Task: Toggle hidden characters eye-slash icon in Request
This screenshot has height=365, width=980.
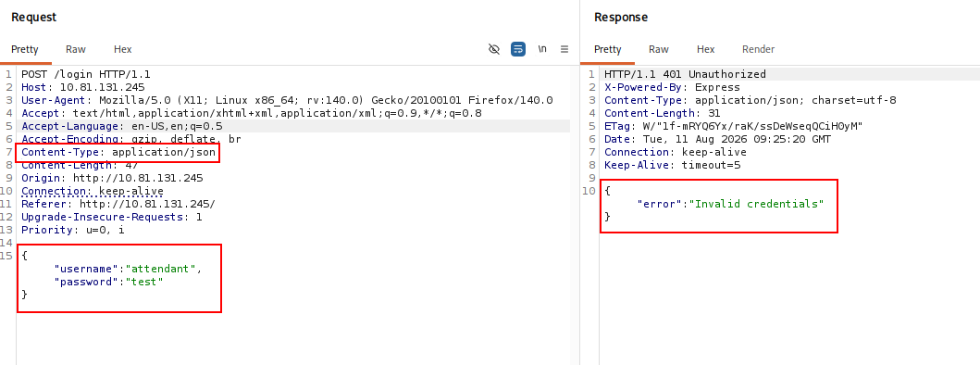Action: coord(494,49)
